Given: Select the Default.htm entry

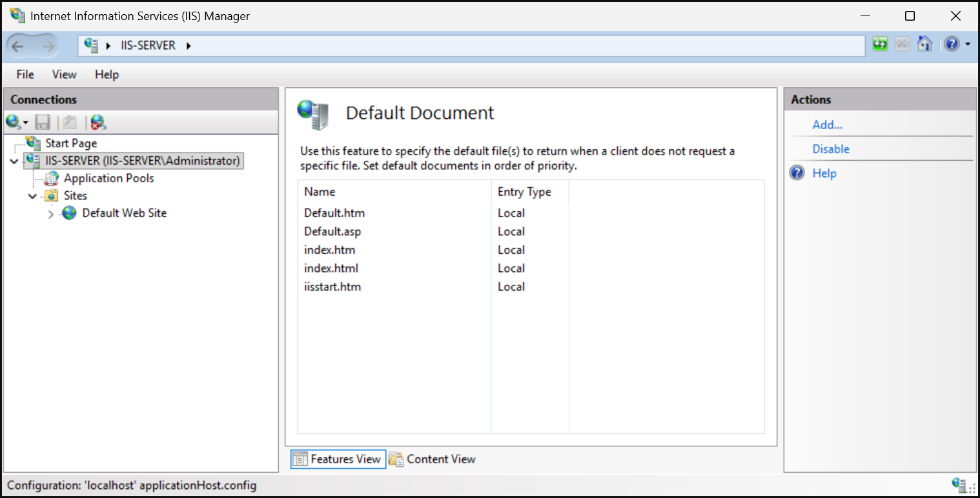Looking at the screenshot, I should coord(334,213).
